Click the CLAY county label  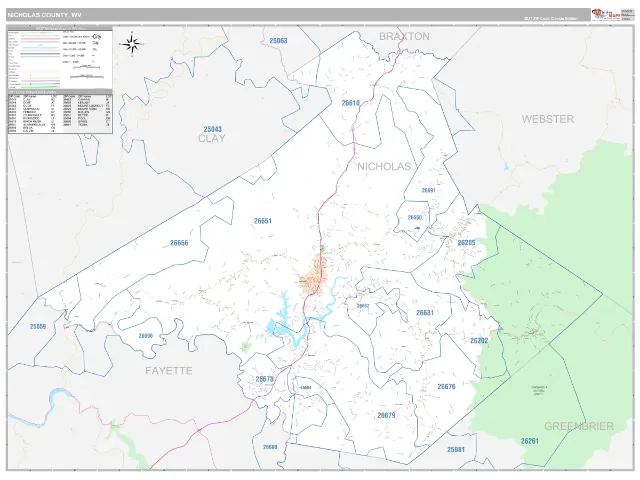pyautogui.click(x=211, y=138)
